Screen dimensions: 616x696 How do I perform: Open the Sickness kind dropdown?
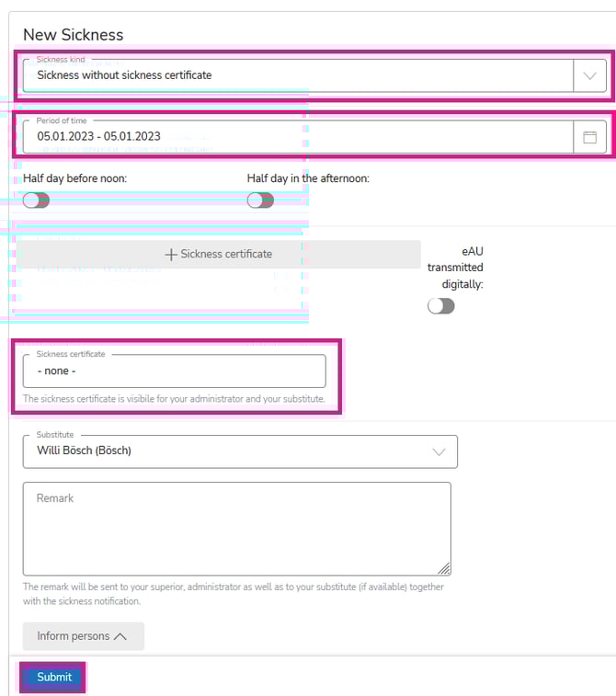click(294, 75)
